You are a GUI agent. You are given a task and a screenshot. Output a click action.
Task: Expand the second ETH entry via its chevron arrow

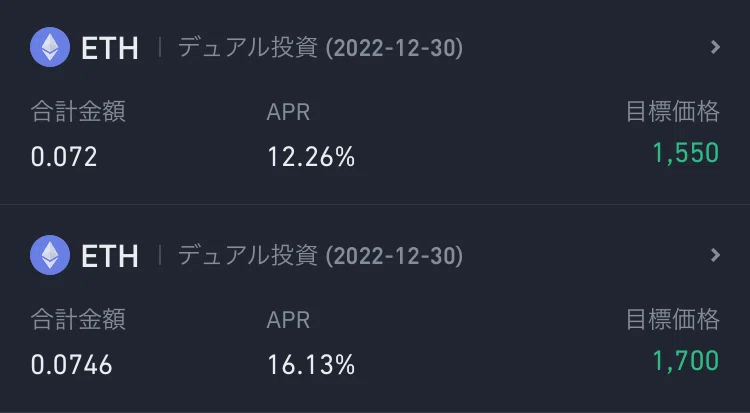pos(715,255)
